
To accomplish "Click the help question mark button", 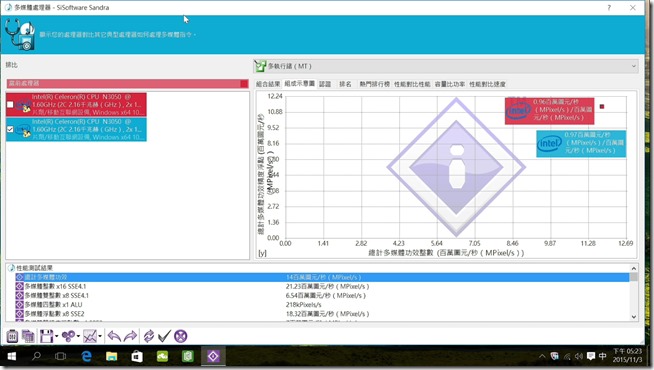I will pos(609,8).
